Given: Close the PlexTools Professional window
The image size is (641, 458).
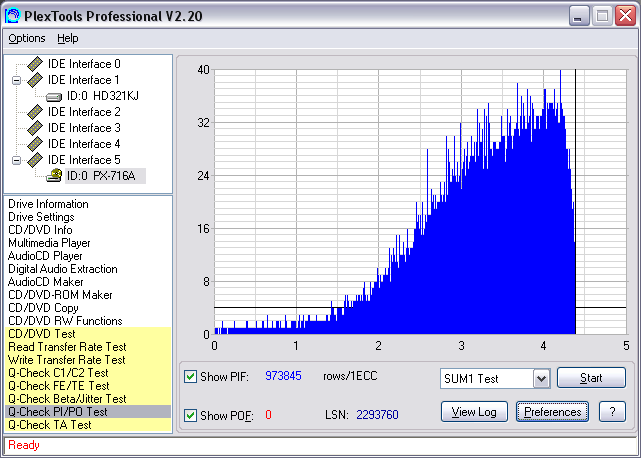Looking at the screenshot, I should click(625, 16).
